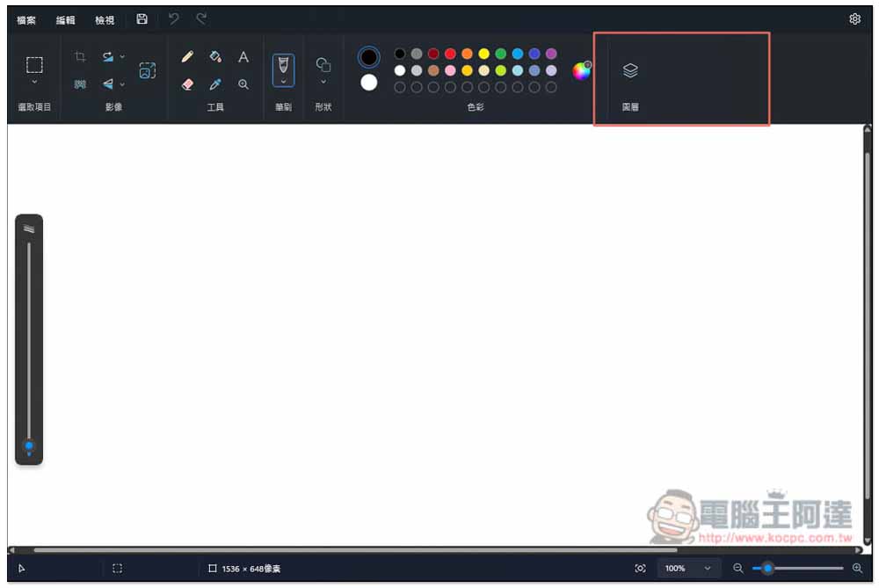Open the third menu bar item
879x588 pixels.
tap(105, 19)
